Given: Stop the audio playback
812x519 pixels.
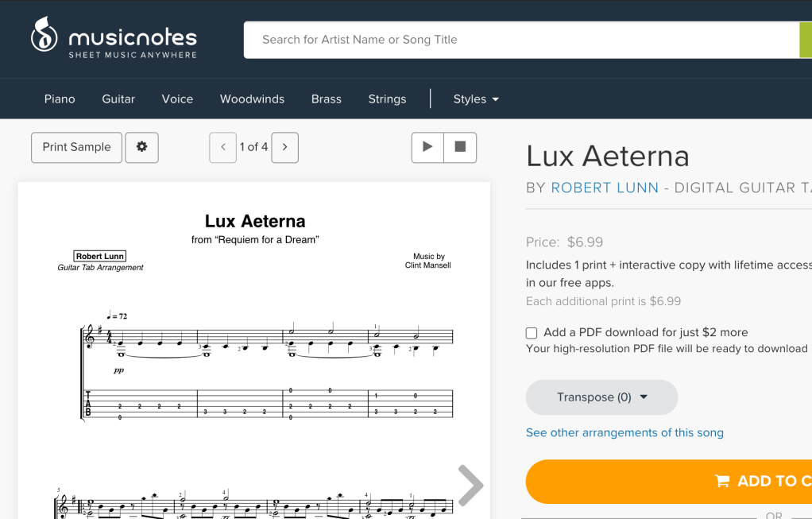Looking at the screenshot, I should pos(460,147).
